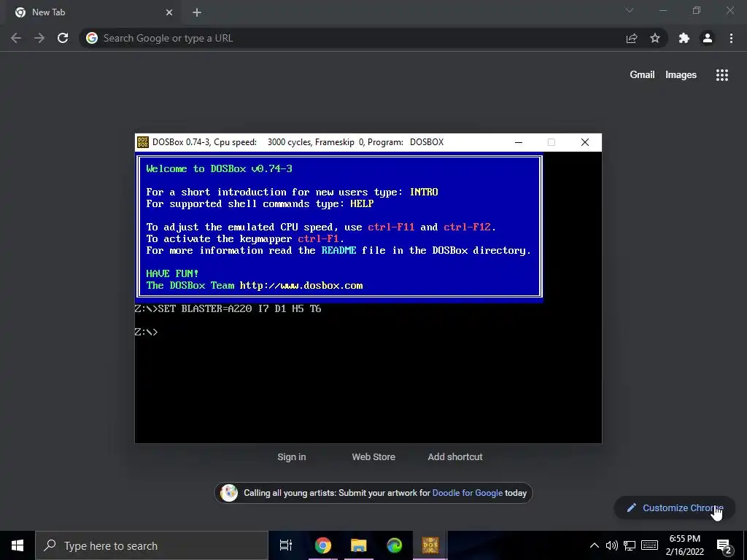Reload the page in Chrome
This screenshot has width=747, height=560.
pyautogui.click(x=63, y=38)
